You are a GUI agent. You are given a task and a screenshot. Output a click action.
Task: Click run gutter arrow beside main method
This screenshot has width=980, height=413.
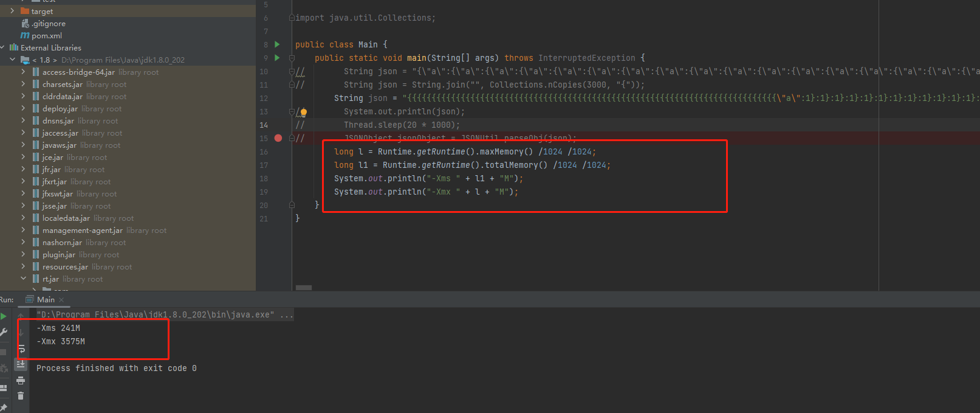pyautogui.click(x=278, y=58)
